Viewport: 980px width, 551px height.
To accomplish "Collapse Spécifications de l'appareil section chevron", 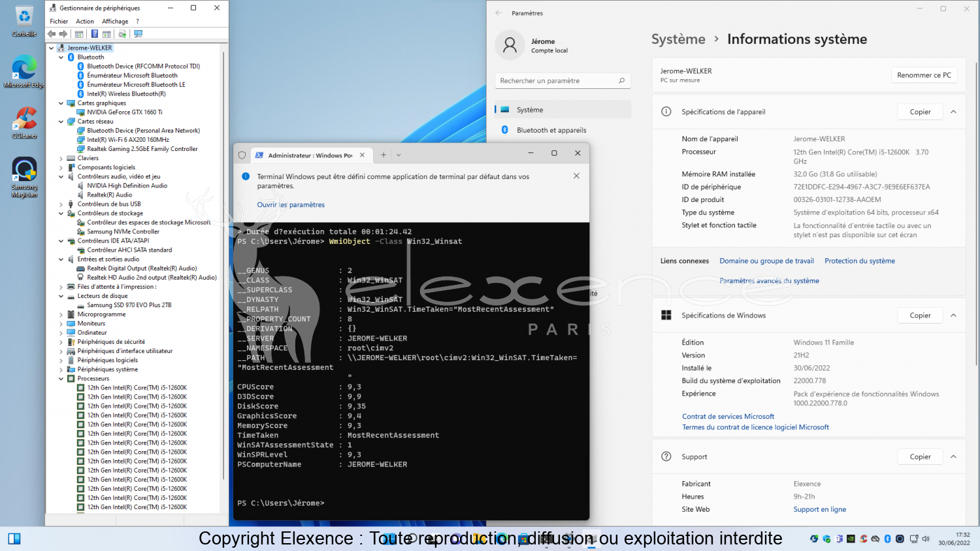I will pos(953,112).
